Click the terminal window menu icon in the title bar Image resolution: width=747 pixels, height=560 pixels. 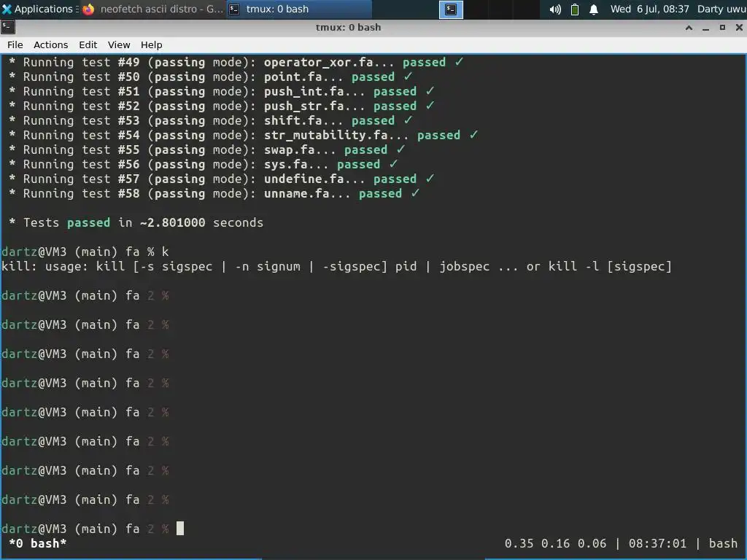[x=8, y=27]
